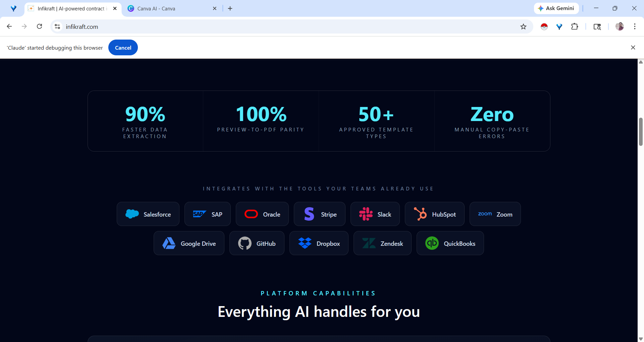The height and width of the screenshot is (342, 644).
Task: Open Chrome's three-dot menu
Action: (635, 26)
